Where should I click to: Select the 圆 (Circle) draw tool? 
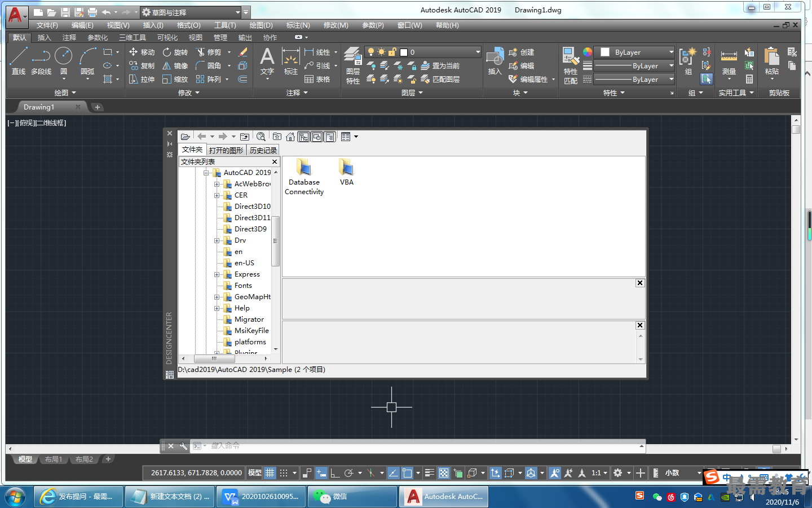pyautogui.click(x=64, y=61)
